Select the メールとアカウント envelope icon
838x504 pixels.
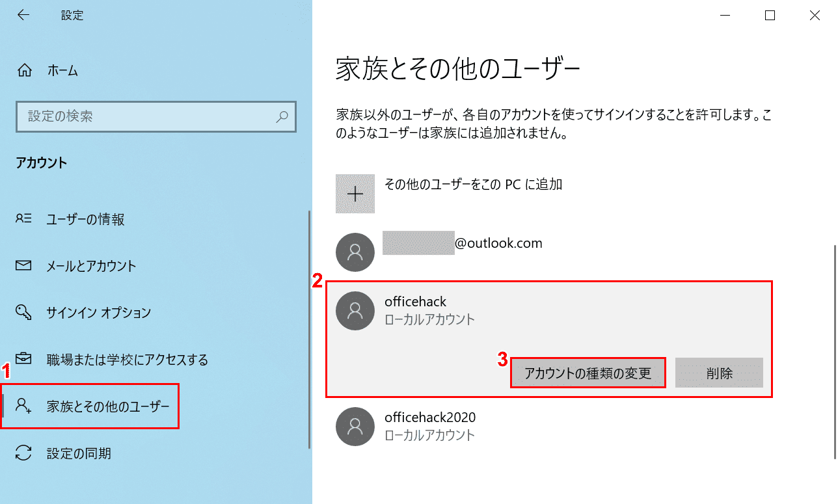(x=23, y=266)
